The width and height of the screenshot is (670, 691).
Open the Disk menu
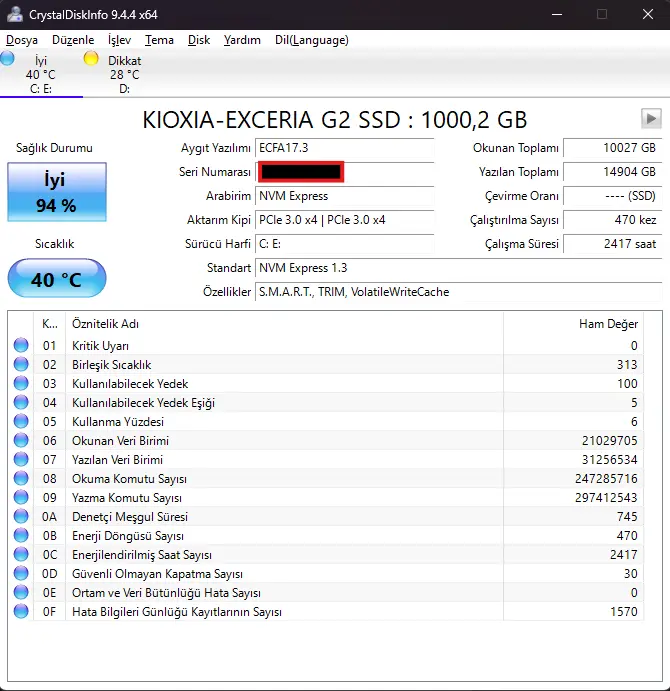click(199, 40)
